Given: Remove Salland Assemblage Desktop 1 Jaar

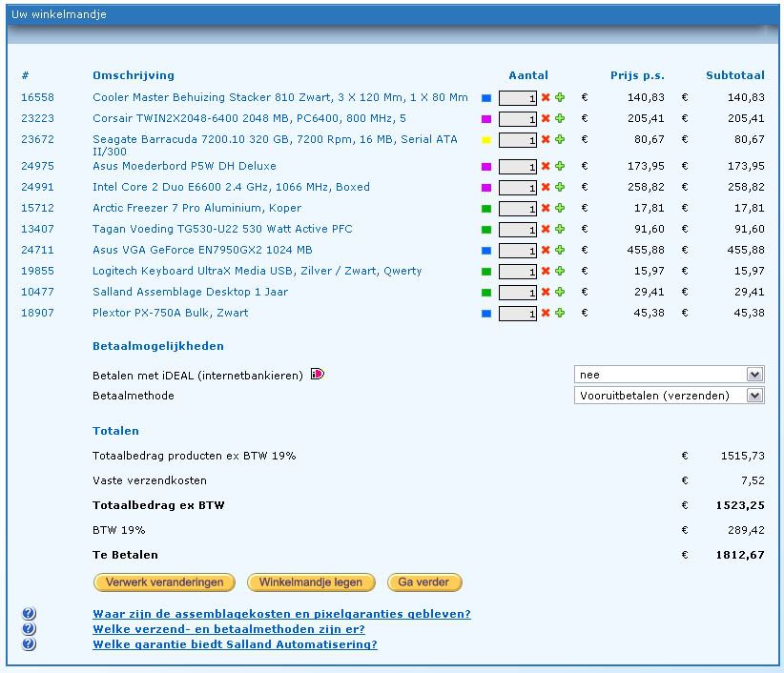Looking at the screenshot, I should click(546, 292).
